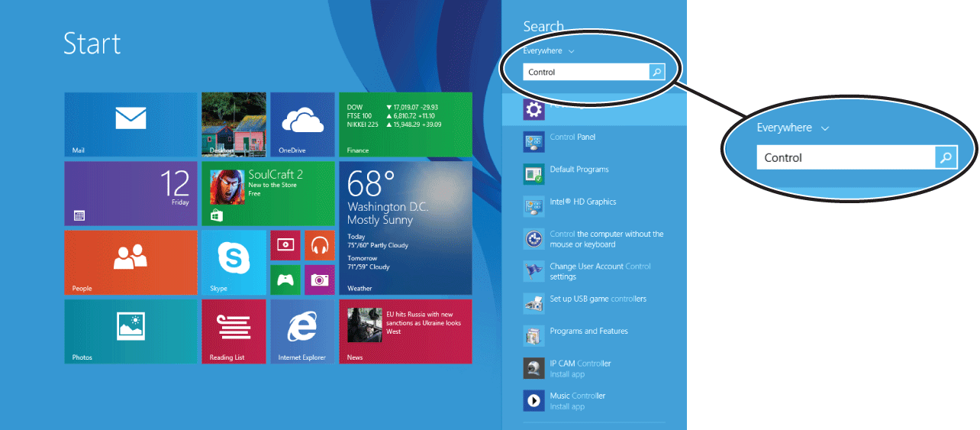The height and width of the screenshot is (430, 980).
Task: Open the Calendar tile showing 12 Friday
Action: pos(131,193)
